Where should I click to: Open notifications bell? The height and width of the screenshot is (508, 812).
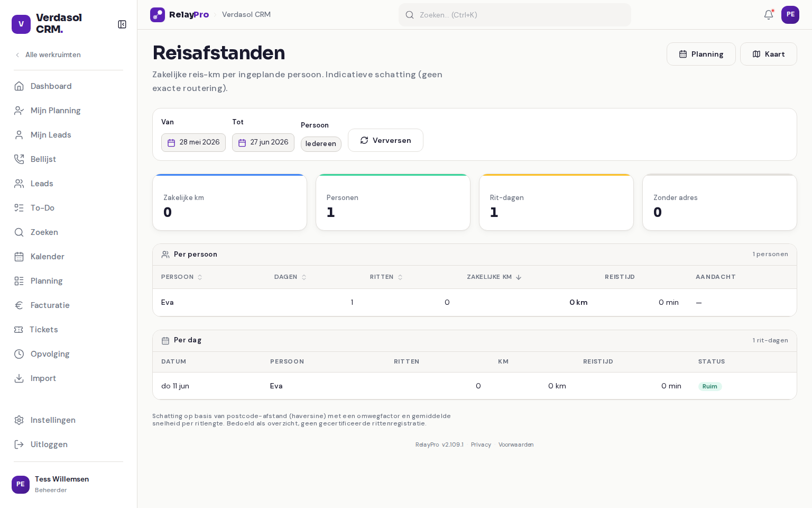pos(769,15)
